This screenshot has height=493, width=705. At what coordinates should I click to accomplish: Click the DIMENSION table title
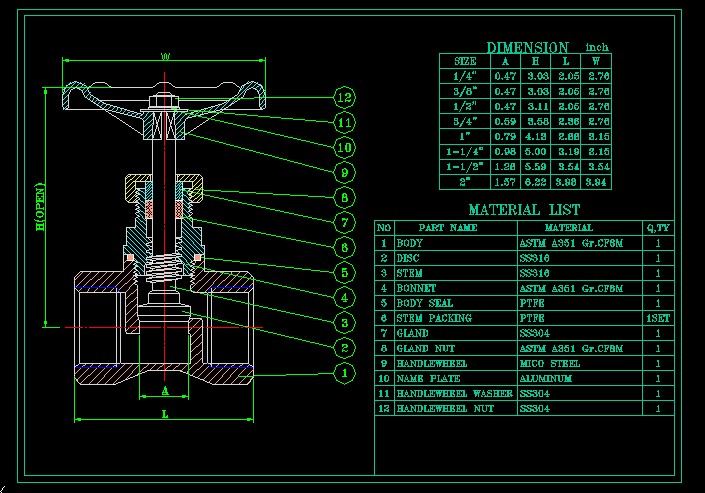[527, 47]
